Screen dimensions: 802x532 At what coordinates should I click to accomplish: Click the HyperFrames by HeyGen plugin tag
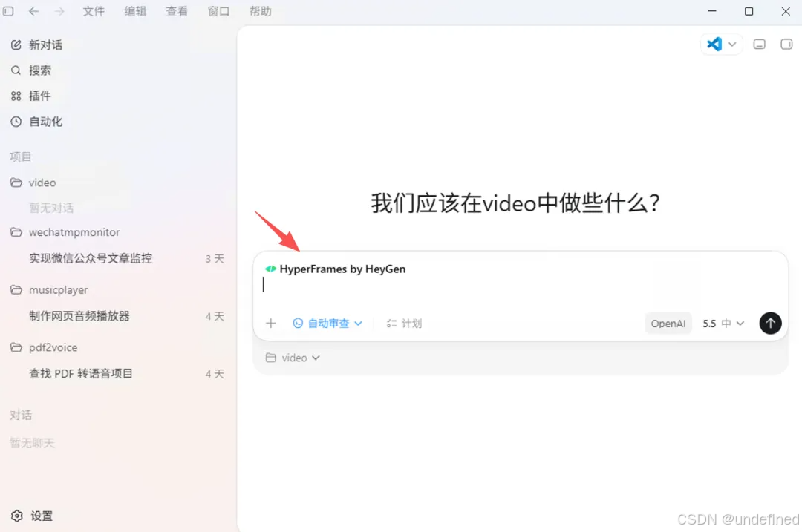[335, 269]
